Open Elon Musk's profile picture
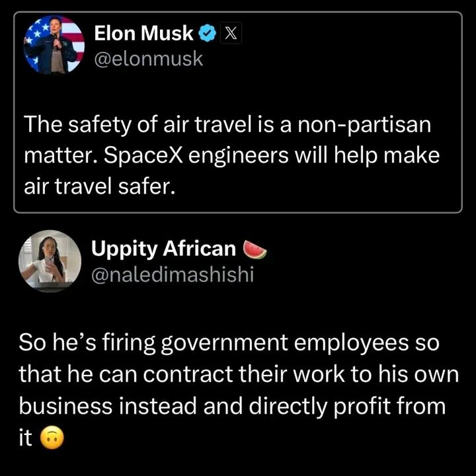The height and width of the screenshot is (476, 476). (54, 46)
